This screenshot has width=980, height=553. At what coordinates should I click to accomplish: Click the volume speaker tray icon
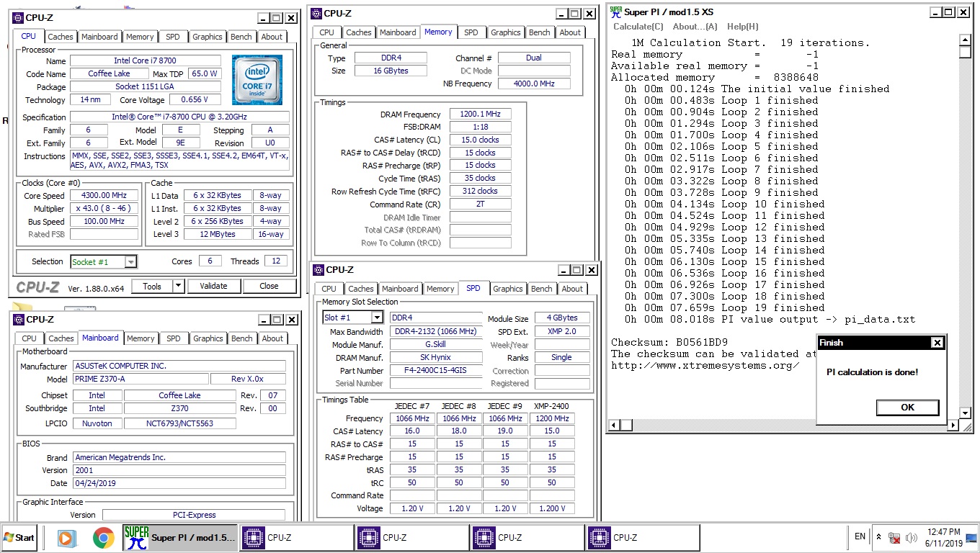(x=912, y=537)
